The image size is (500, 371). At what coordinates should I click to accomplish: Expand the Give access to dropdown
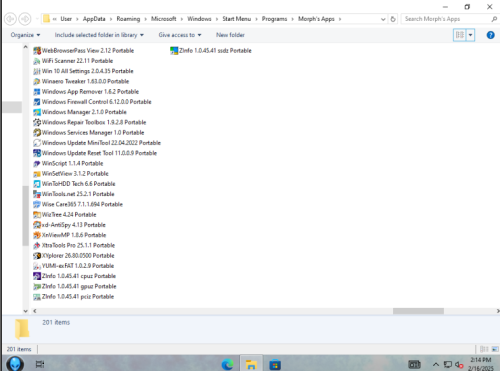180,35
